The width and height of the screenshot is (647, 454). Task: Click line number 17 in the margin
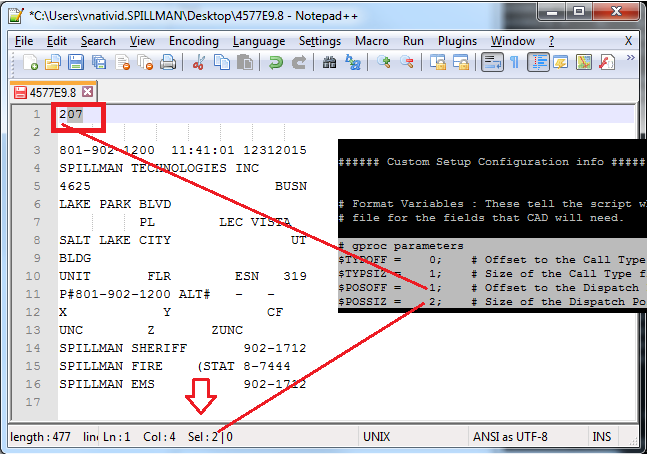click(x=33, y=402)
